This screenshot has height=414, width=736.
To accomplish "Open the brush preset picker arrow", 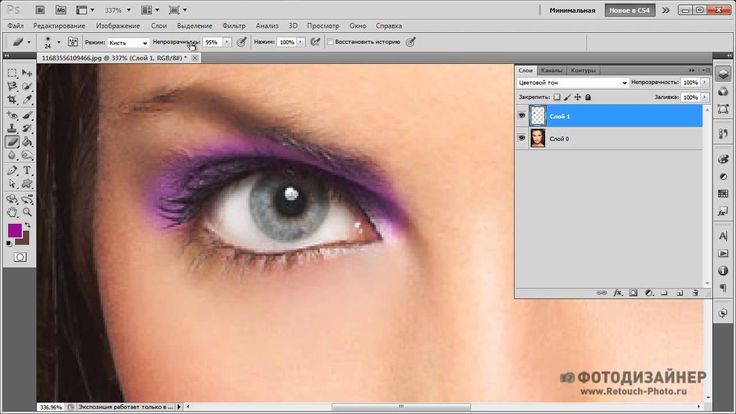I will click(x=59, y=42).
